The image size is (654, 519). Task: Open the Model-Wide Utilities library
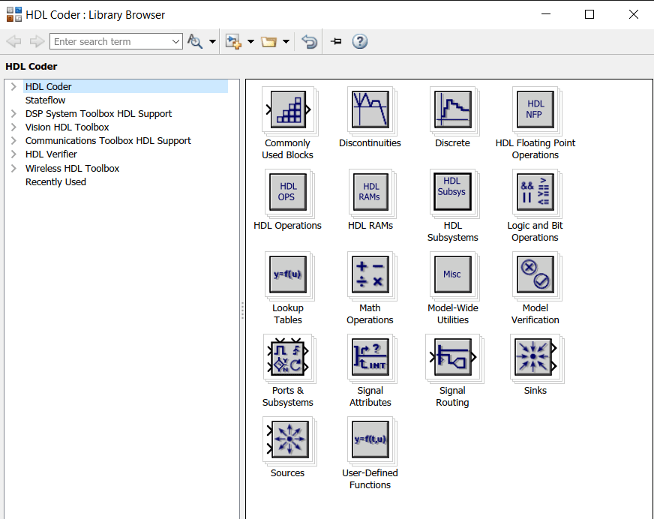pyautogui.click(x=453, y=275)
